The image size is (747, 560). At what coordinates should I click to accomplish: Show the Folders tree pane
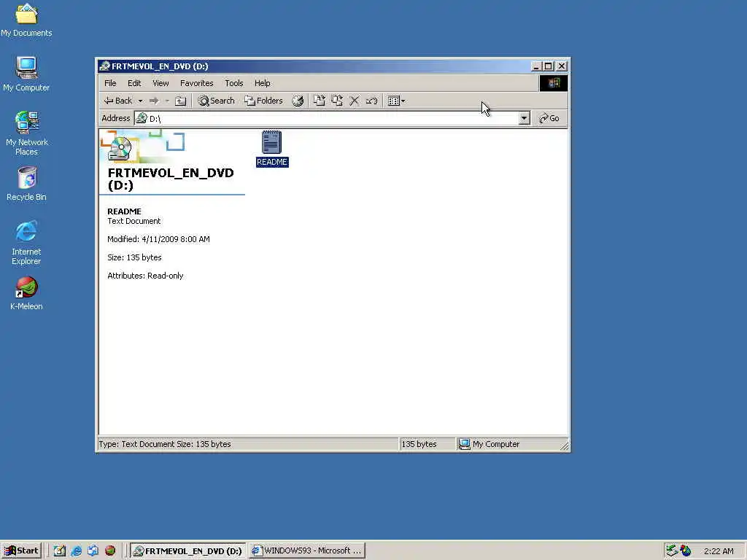(x=263, y=101)
